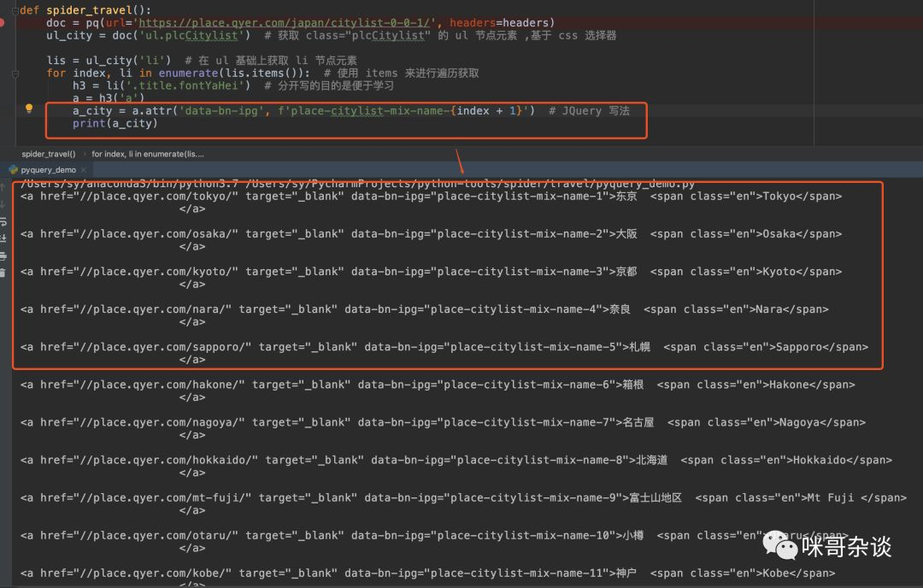
Task: Collapse the for-loop fold marker in gutter
Action: (x=15, y=73)
